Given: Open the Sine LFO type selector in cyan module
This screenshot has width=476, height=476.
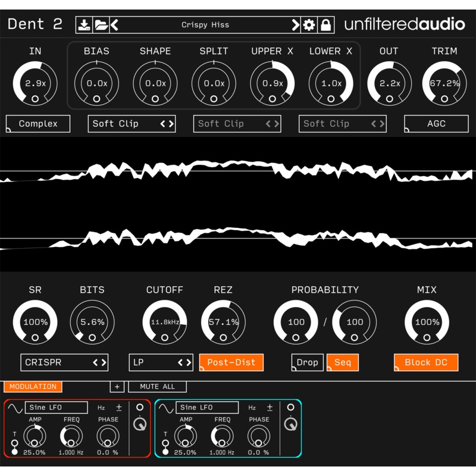Looking at the screenshot, I should [x=207, y=408].
